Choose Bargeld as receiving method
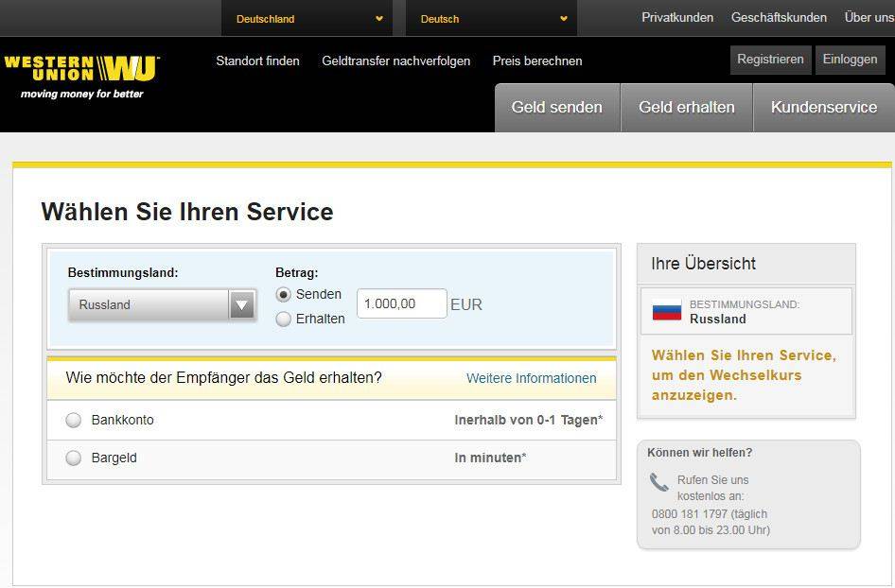This screenshot has width=895, height=588. coord(74,458)
